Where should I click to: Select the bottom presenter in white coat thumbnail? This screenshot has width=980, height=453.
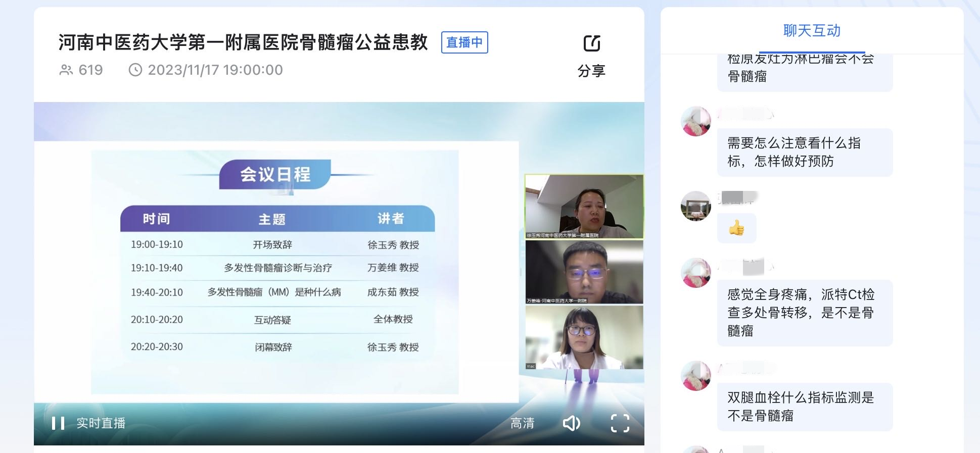pyautogui.click(x=584, y=337)
